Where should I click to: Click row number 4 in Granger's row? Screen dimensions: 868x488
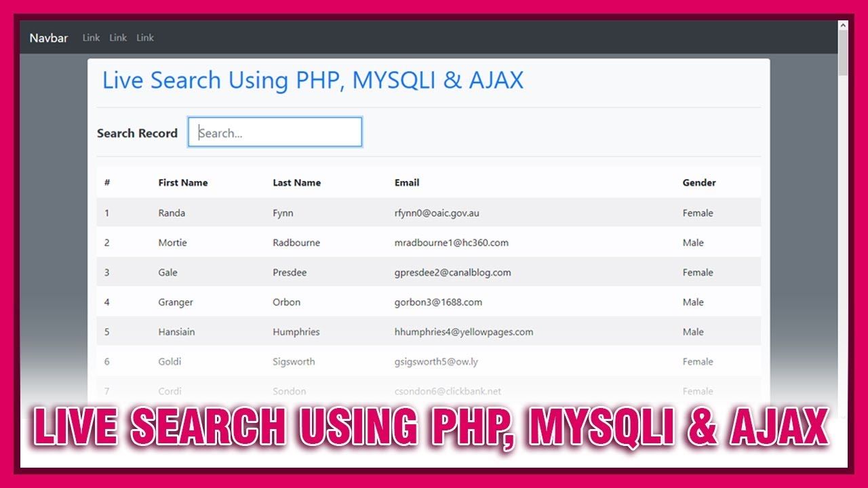(106, 302)
